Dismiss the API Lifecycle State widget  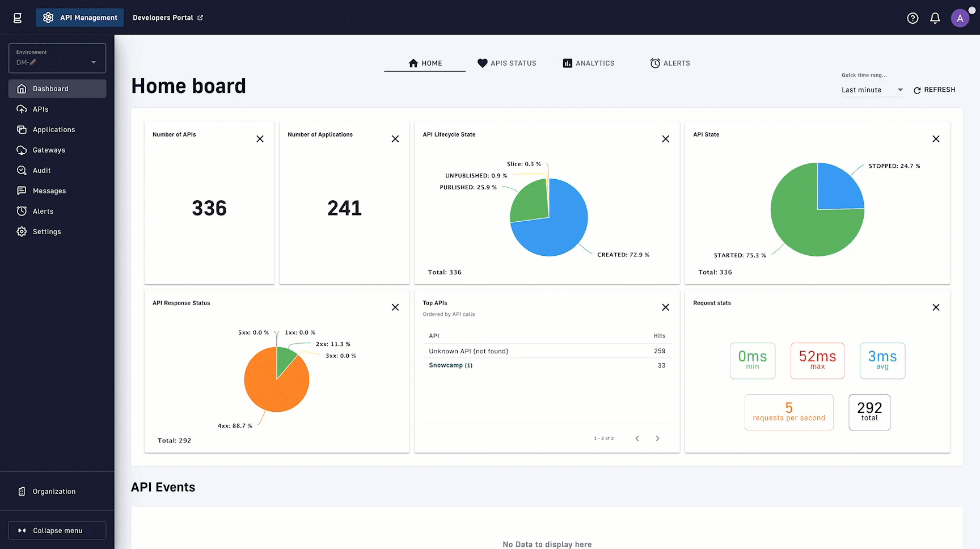coord(665,138)
